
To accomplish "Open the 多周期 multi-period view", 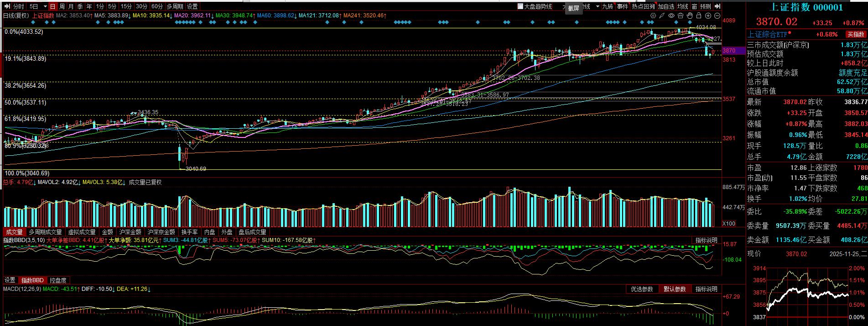I will pos(175,6).
